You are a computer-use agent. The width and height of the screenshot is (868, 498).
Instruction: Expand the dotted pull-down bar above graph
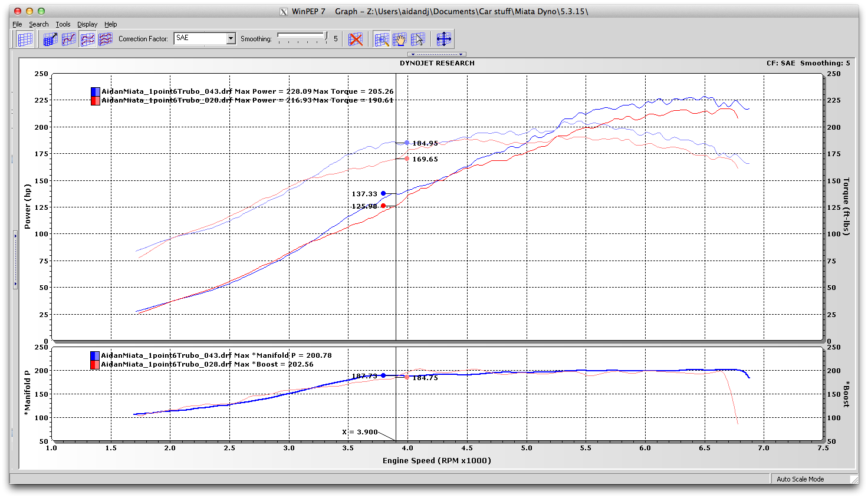click(x=436, y=54)
